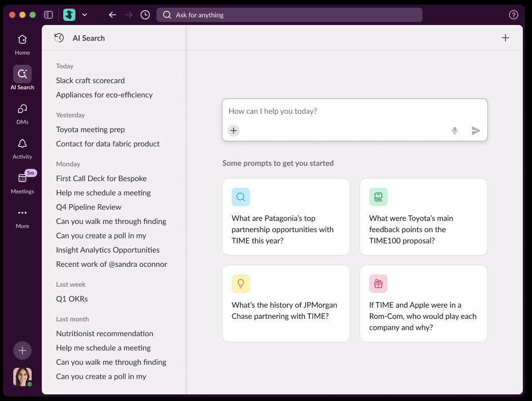
Task: Open 'First Call Deck for Bespoke'
Action: (x=101, y=178)
